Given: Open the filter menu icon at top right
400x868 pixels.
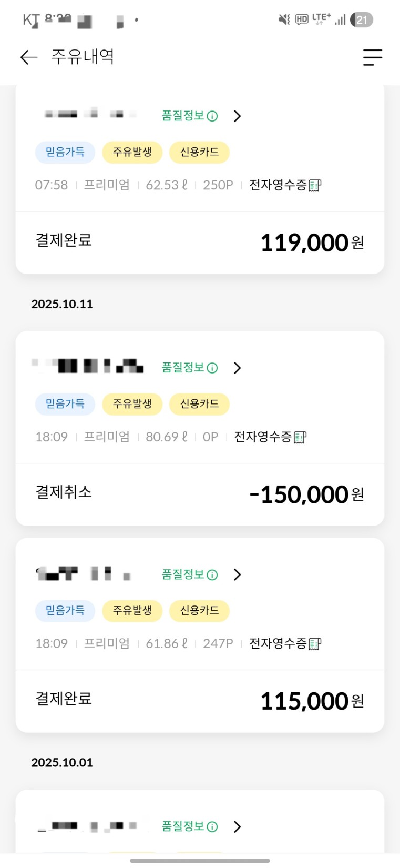Looking at the screenshot, I should 372,57.
